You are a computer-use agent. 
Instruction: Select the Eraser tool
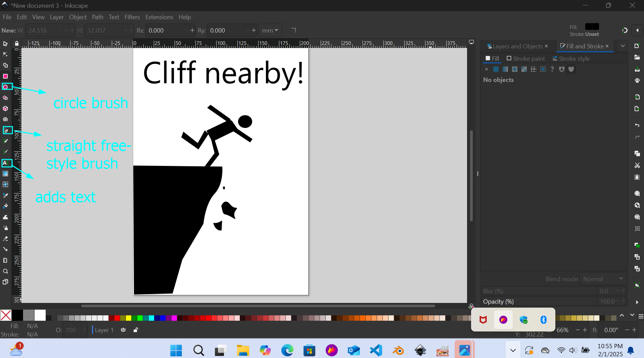point(5,238)
